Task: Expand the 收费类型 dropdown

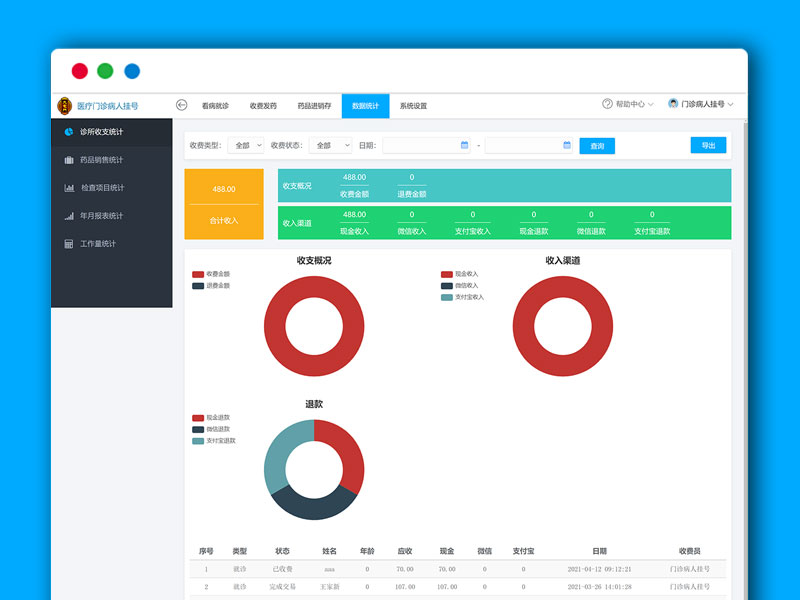Action: (x=246, y=145)
